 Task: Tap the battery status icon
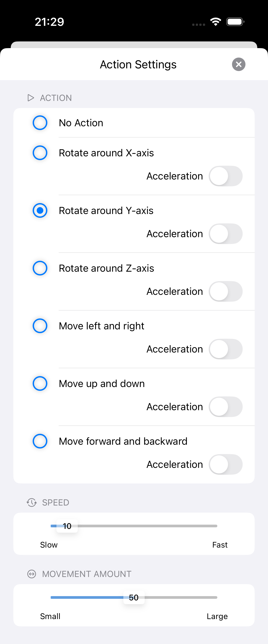[235, 22]
